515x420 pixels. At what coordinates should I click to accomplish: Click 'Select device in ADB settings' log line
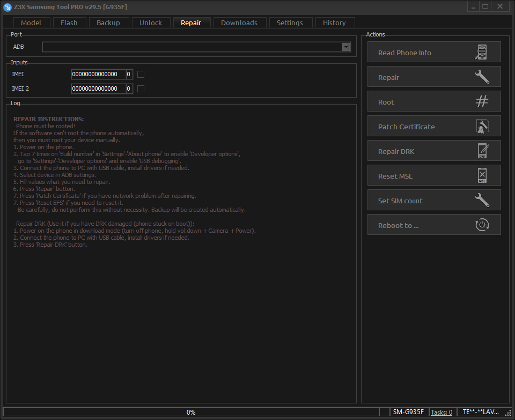coord(55,175)
